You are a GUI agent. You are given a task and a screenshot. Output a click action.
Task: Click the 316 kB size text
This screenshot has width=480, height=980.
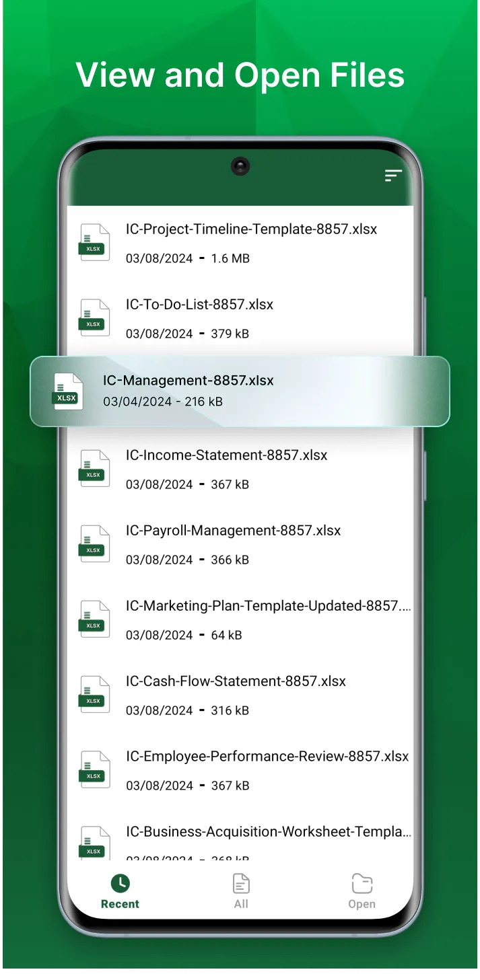[x=230, y=710]
